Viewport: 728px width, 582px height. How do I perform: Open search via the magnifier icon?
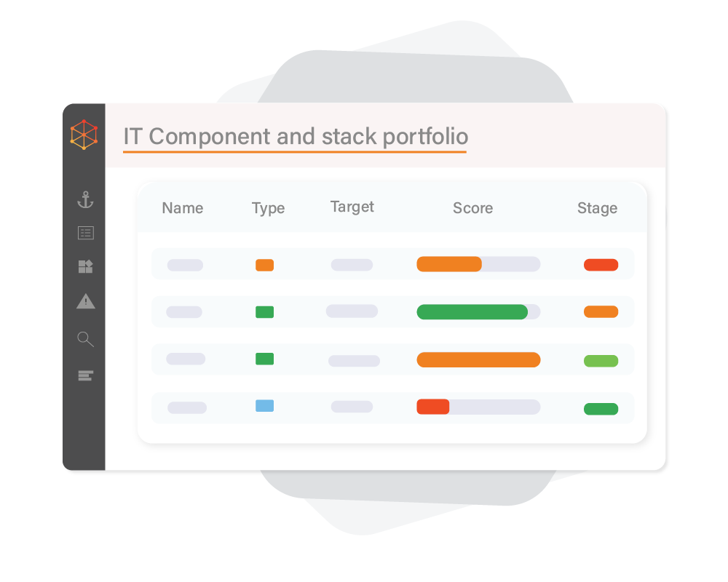pyautogui.click(x=86, y=339)
